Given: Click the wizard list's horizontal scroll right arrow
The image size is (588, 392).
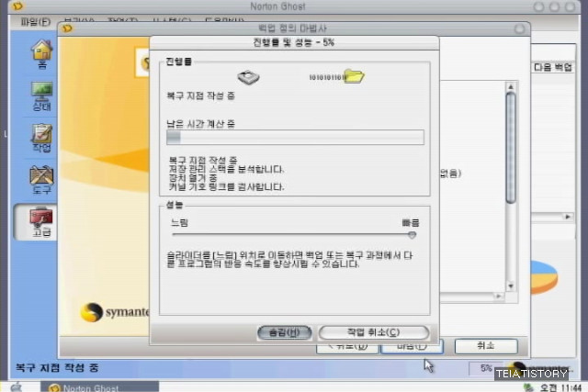Looking at the screenshot, I should 498,296.
